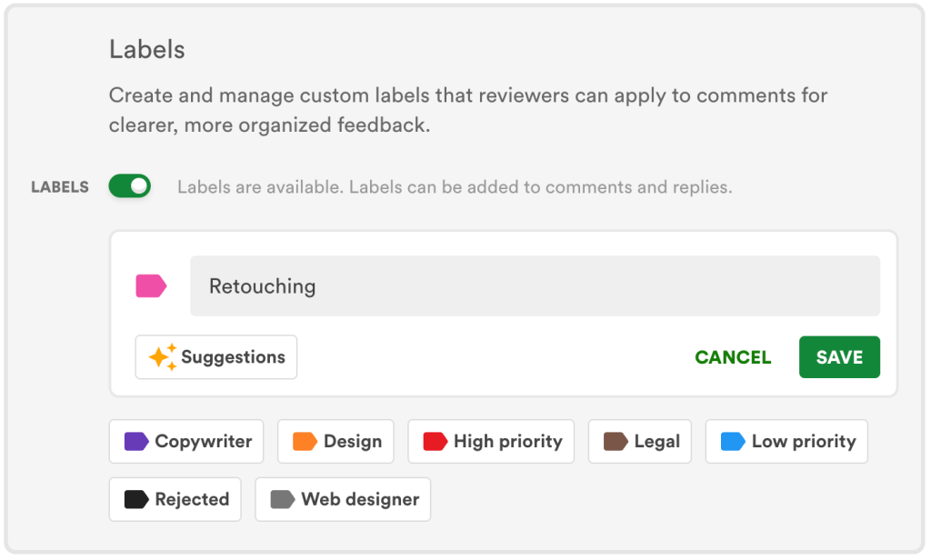Save the Retouching label
The image size is (931, 560).
[839, 357]
